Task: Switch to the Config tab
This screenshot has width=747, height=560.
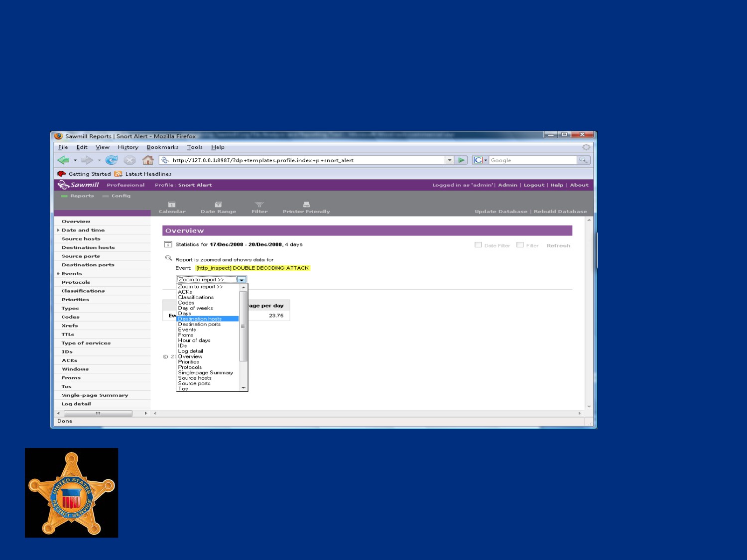Action: (x=117, y=196)
